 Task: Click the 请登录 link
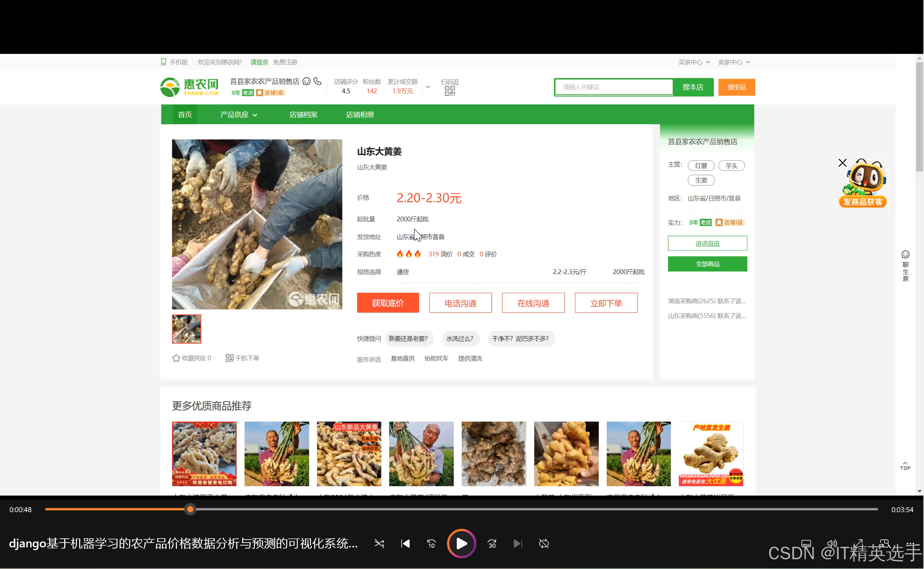coord(259,62)
